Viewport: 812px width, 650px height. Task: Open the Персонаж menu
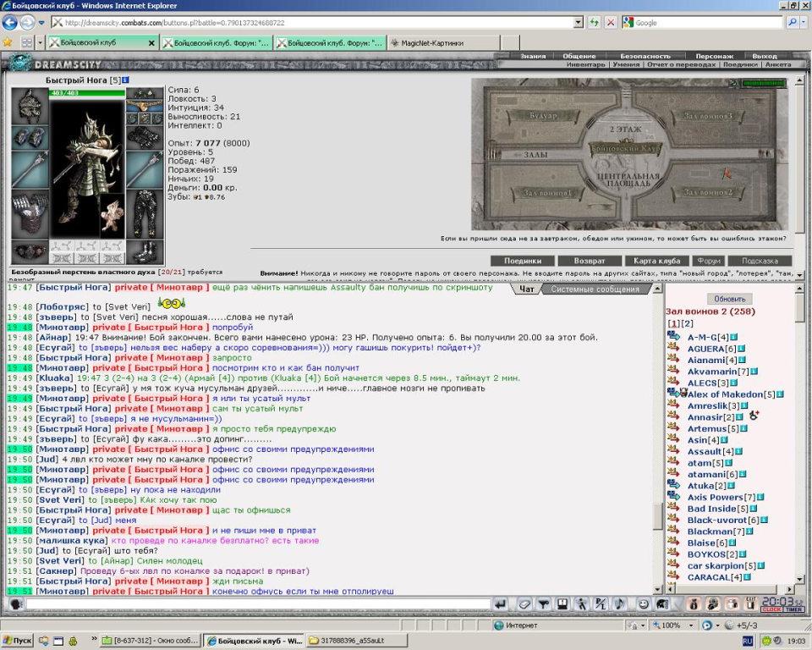click(714, 56)
